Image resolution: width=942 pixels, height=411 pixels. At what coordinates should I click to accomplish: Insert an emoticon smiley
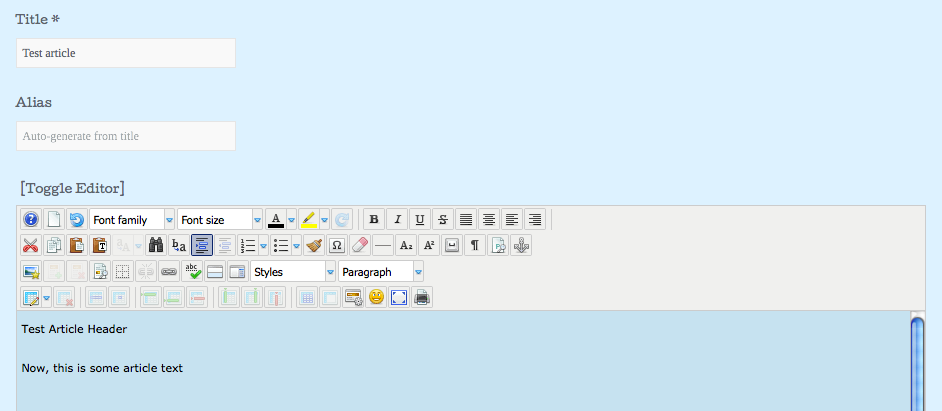[x=376, y=297]
